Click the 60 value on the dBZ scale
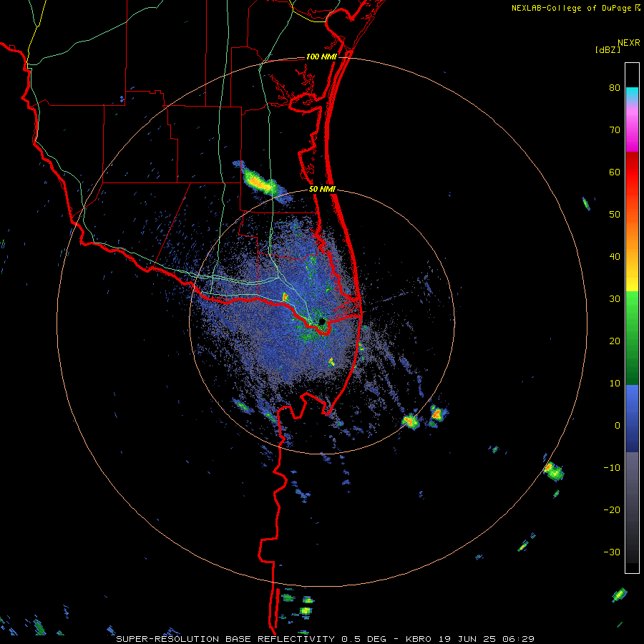Screen dimensions: 644x644 pyautogui.click(x=615, y=172)
